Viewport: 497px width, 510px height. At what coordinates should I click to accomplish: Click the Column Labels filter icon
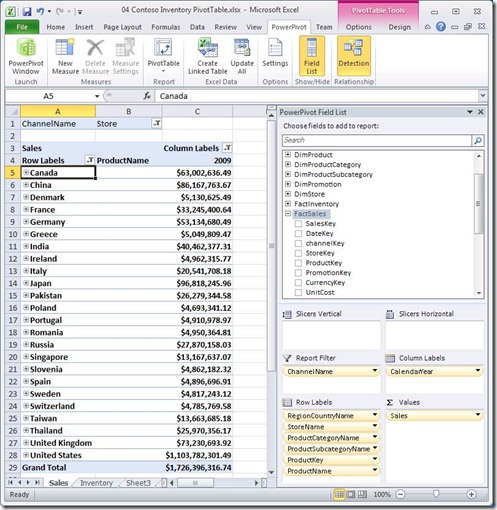(227, 148)
